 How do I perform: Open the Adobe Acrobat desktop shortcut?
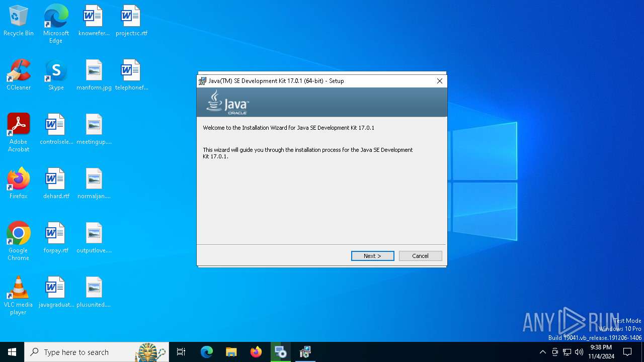19,133
